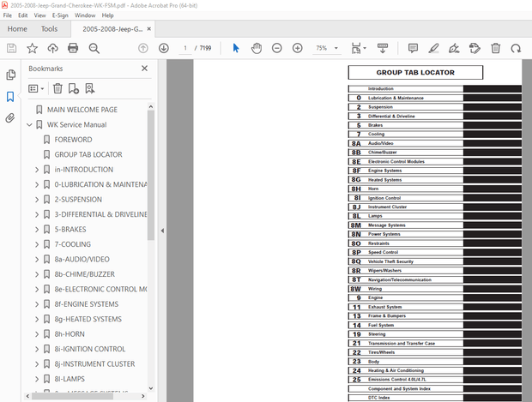The width and height of the screenshot is (532, 402).
Task: Open the Edit menu
Action: coord(22,15)
